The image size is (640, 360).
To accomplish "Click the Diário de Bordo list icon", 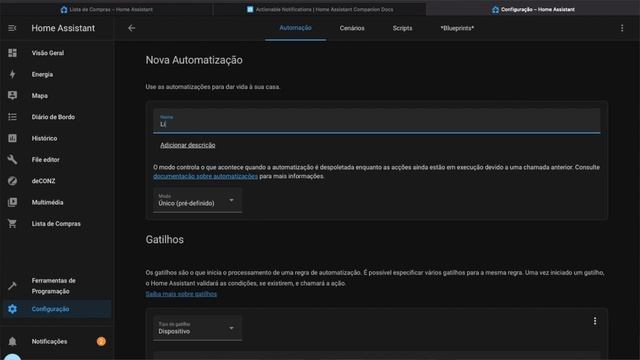I will [12, 117].
